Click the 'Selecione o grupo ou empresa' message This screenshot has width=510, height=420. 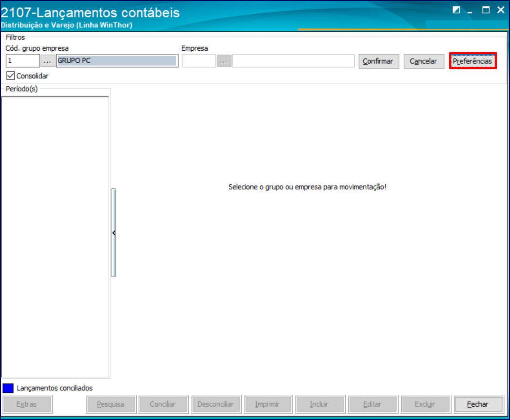pyautogui.click(x=307, y=187)
